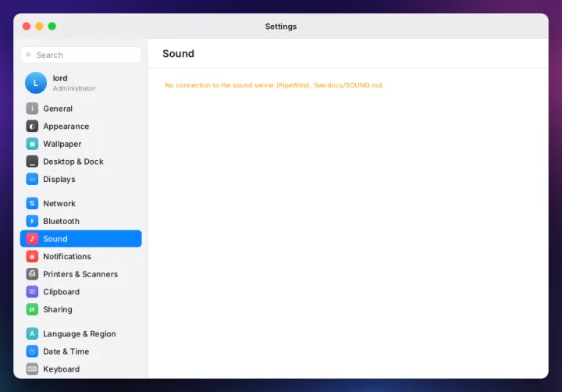This screenshot has width=562, height=392.
Task: Select Appearance label in the sidebar
Action: [66, 127]
